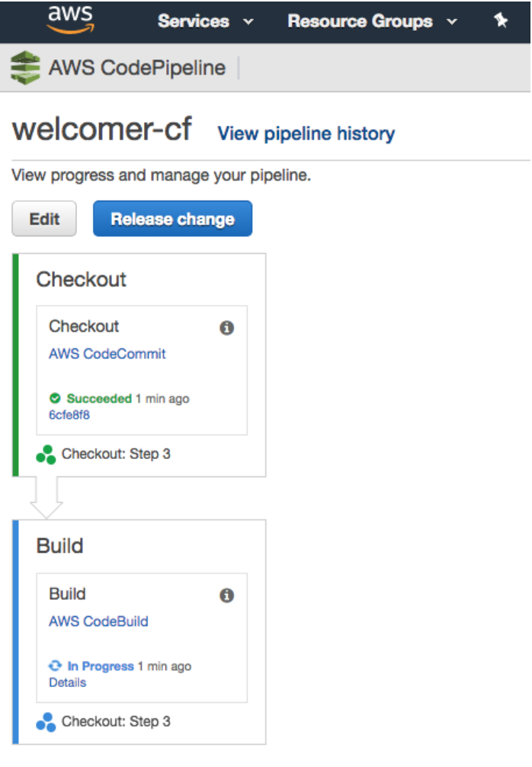Click the pin shortcut icon in navbar
The height and width of the screenshot is (767, 532).
[x=501, y=21]
